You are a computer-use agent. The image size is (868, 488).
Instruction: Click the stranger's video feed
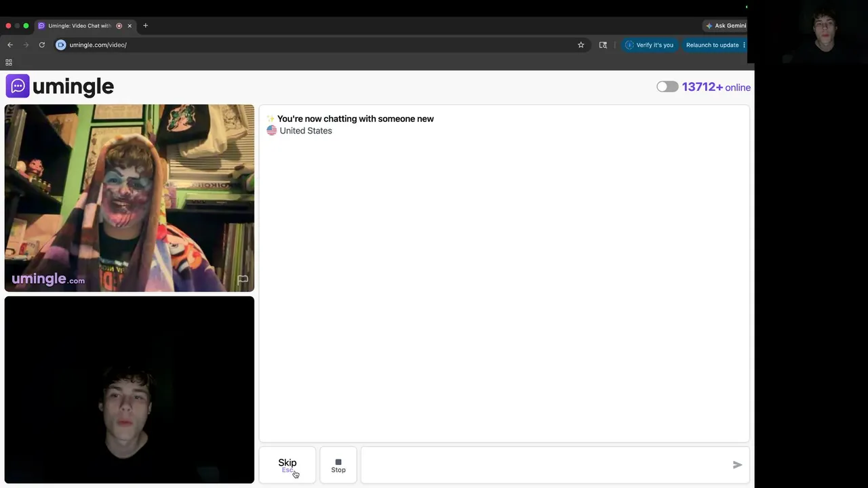130,198
